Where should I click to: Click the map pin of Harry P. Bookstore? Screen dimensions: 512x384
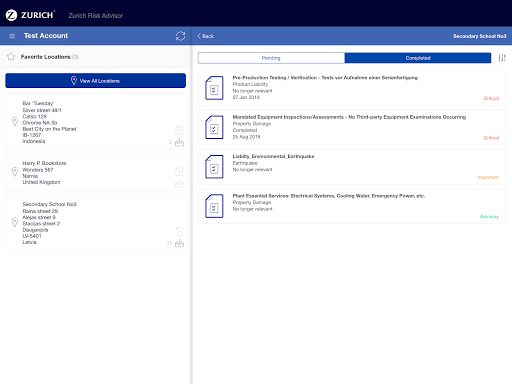click(15, 172)
